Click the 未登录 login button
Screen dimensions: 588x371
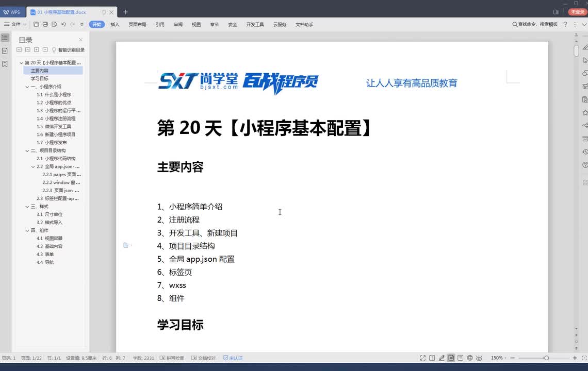click(578, 12)
